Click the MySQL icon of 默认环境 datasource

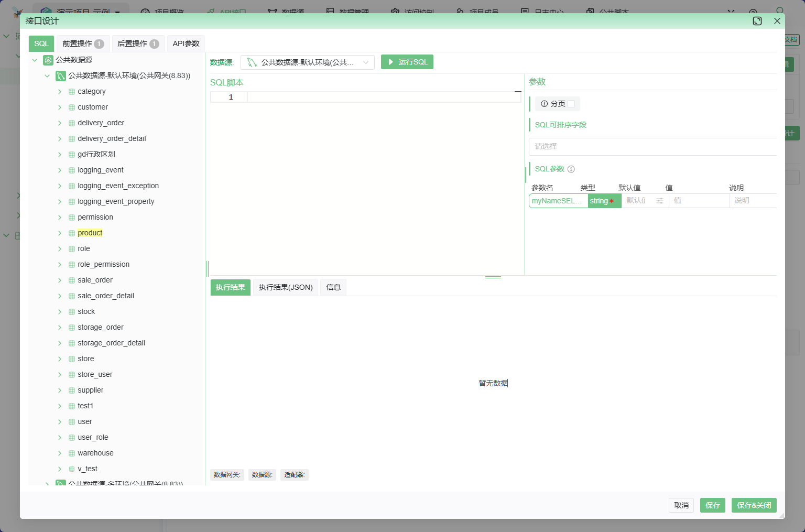click(61, 75)
